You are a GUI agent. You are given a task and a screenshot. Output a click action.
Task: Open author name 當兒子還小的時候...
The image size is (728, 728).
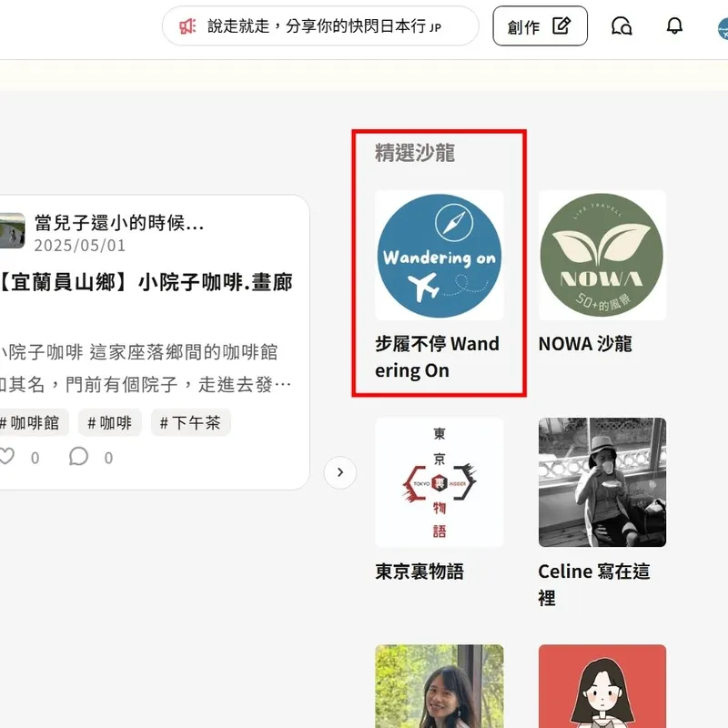pyautogui.click(x=119, y=223)
